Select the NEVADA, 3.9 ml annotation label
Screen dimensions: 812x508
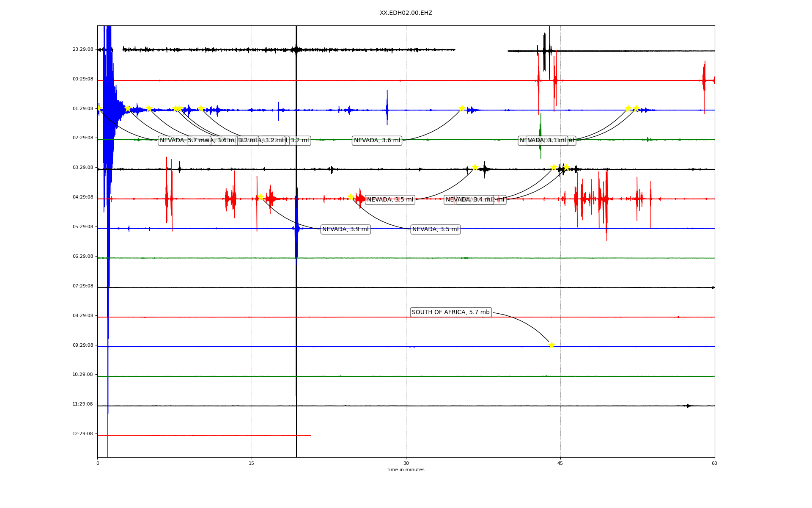[x=345, y=229]
